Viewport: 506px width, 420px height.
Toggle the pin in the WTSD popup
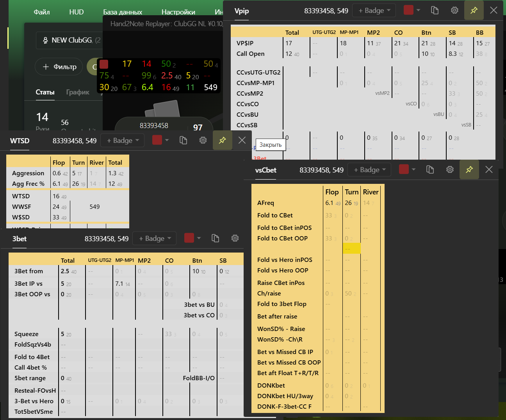tap(223, 141)
